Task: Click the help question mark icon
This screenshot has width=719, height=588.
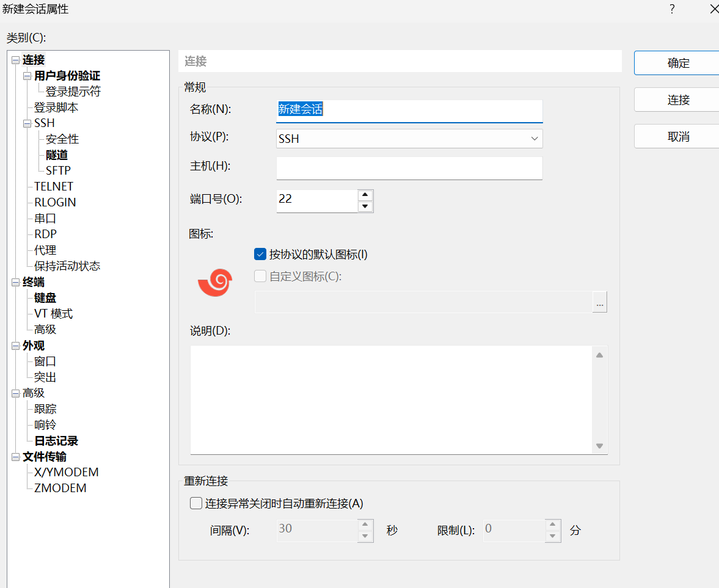Action: 672,9
